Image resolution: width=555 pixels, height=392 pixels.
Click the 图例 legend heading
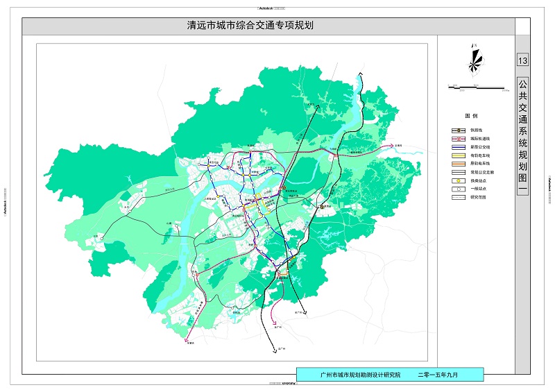[471, 116]
